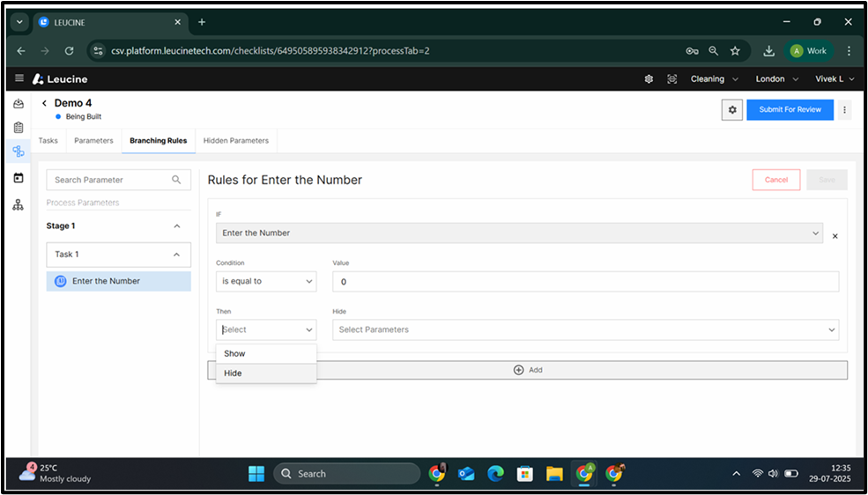Open the Condition 'is equal to' dropdown
The width and height of the screenshot is (868, 495).
pos(265,282)
